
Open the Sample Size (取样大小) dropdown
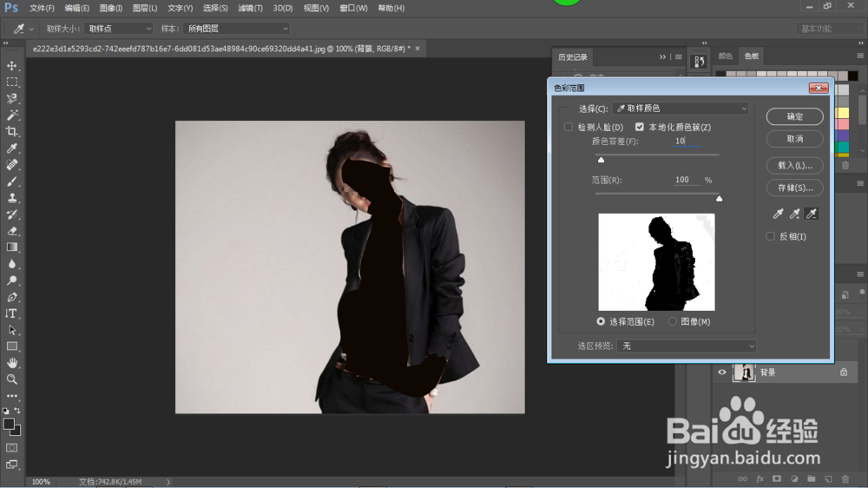click(x=118, y=29)
